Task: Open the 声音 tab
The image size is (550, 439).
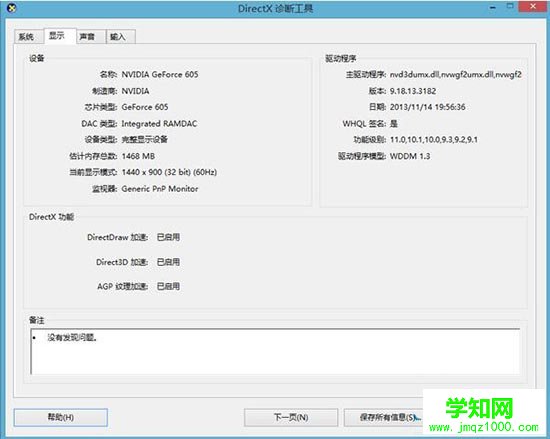Action: coord(91,36)
